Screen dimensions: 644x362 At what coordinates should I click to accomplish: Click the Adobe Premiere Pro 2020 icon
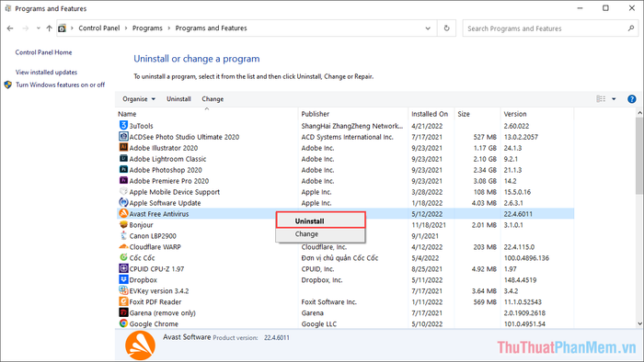pos(123,180)
